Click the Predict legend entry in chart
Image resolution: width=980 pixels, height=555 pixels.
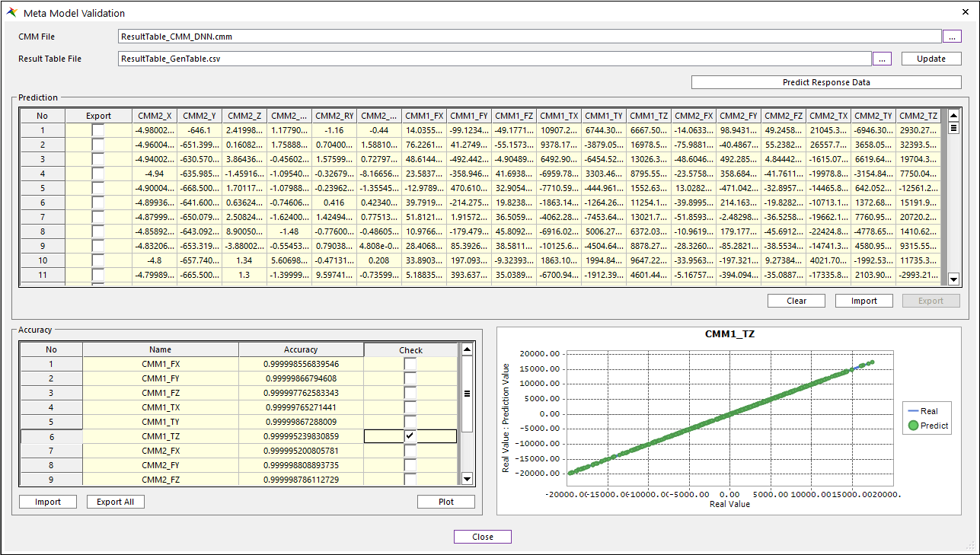pyautogui.click(x=928, y=426)
